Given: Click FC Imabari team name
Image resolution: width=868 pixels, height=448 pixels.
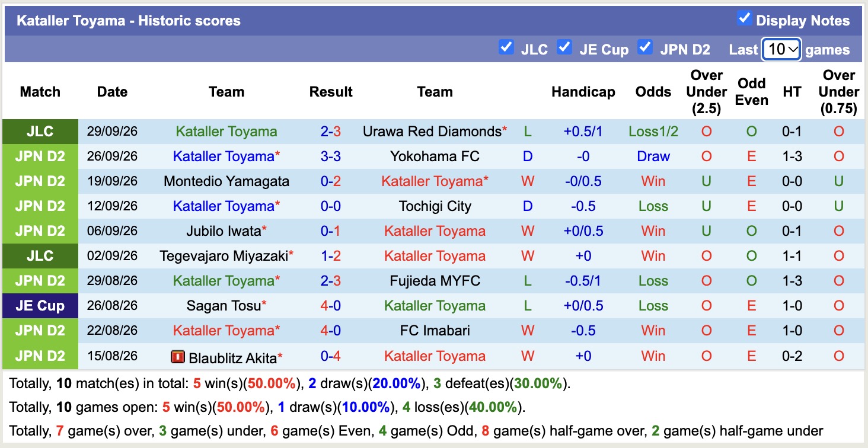Looking at the screenshot, I should pyautogui.click(x=435, y=331).
